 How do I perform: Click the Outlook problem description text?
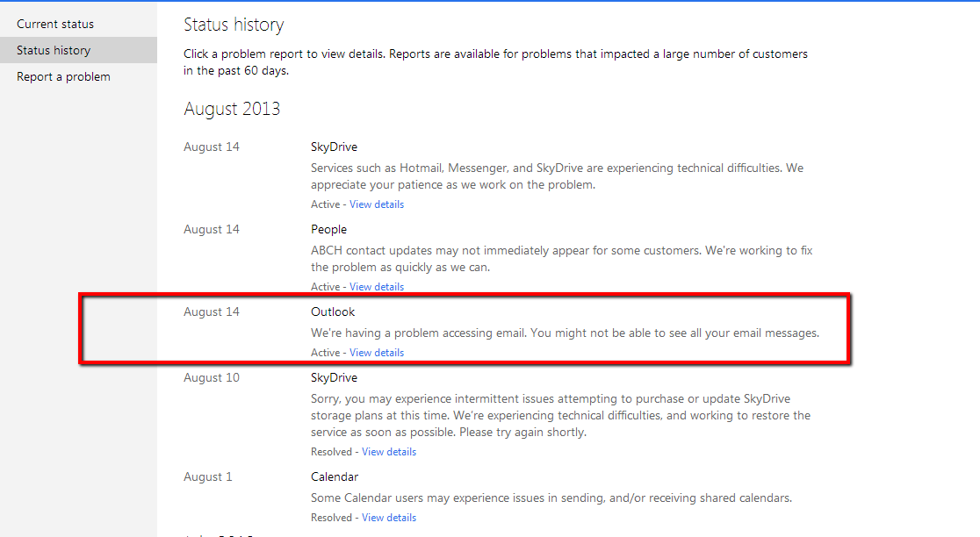[565, 333]
